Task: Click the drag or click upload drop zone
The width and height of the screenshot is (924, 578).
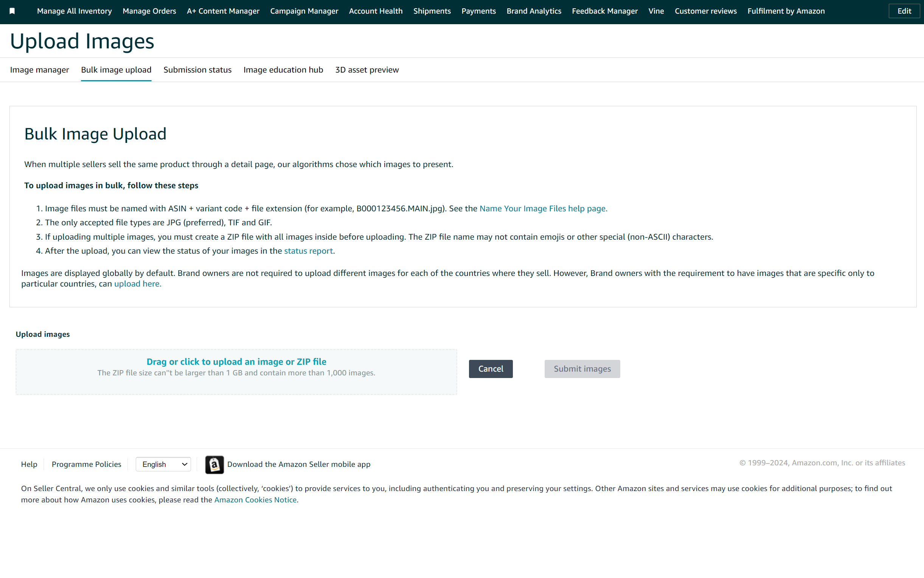Action: [x=236, y=372]
